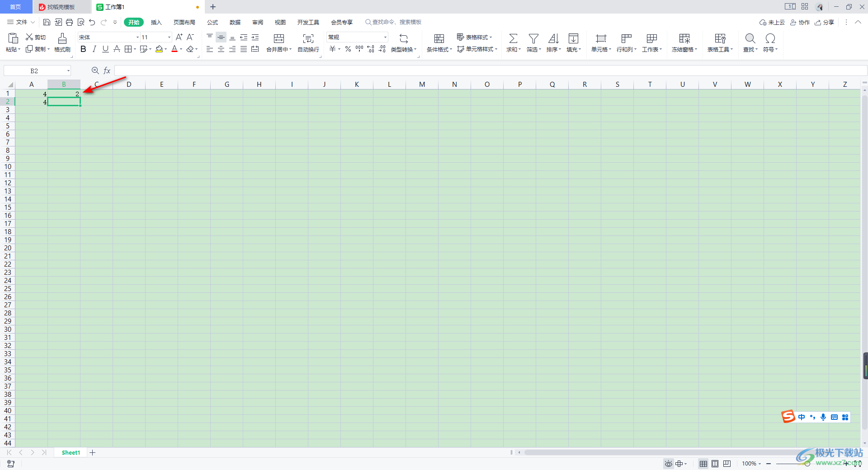
Task: Click the Sort 排序 icon
Action: (x=553, y=38)
